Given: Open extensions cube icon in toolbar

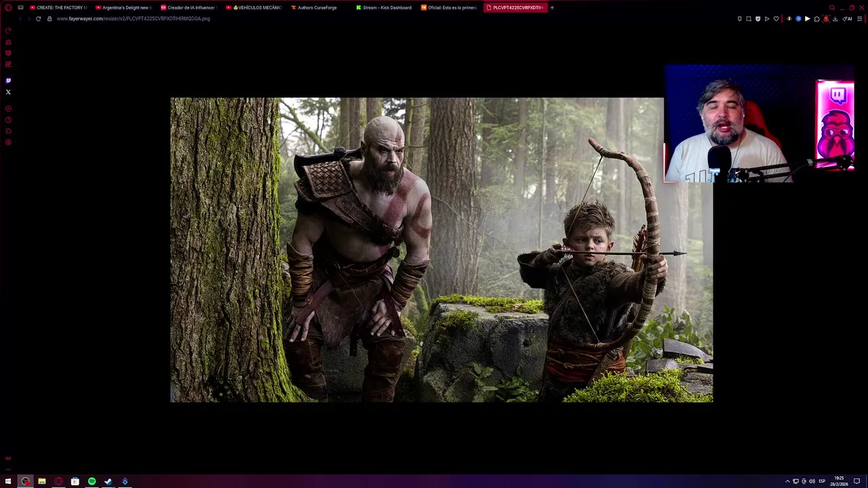Looking at the screenshot, I should (816, 18).
